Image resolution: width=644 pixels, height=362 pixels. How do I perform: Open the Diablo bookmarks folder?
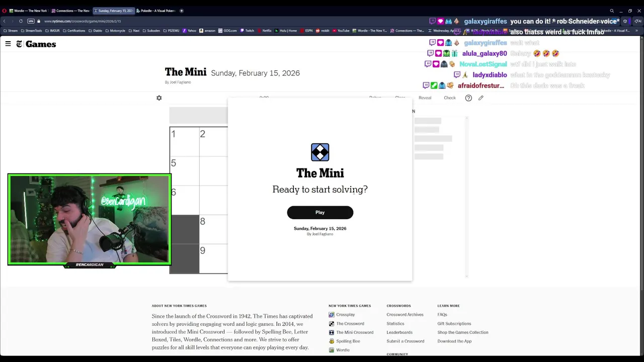tap(95, 31)
